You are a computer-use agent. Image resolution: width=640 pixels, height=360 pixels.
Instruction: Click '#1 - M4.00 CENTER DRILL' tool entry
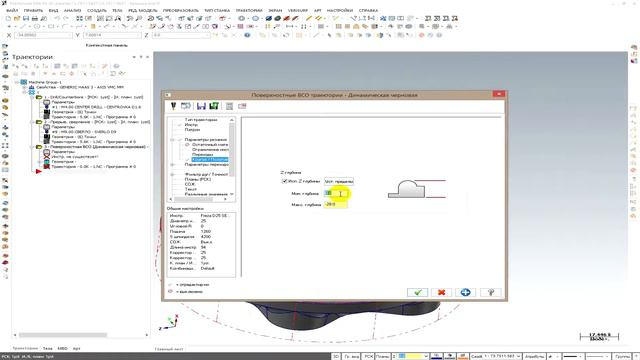click(x=96, y=107)
